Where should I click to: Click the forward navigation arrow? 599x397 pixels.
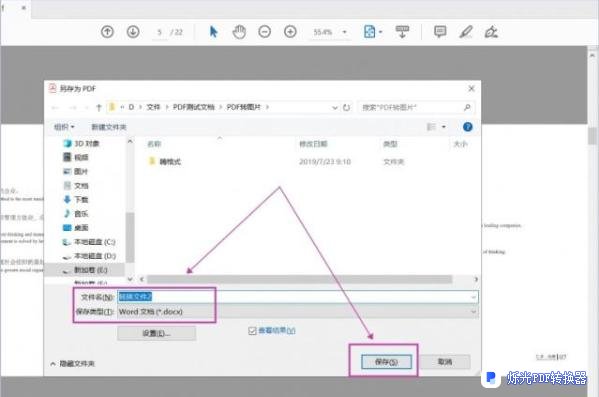[73, 108]
